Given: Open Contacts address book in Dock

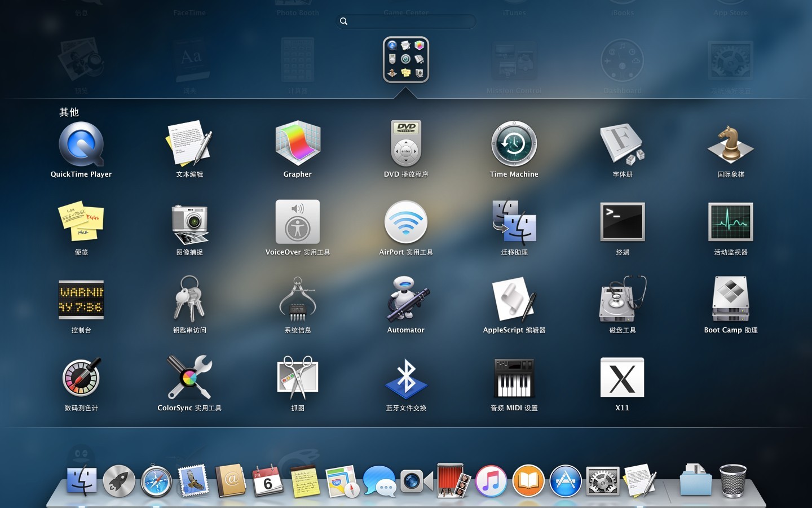Looking at the screenshot, I should [x=231, y=481].
